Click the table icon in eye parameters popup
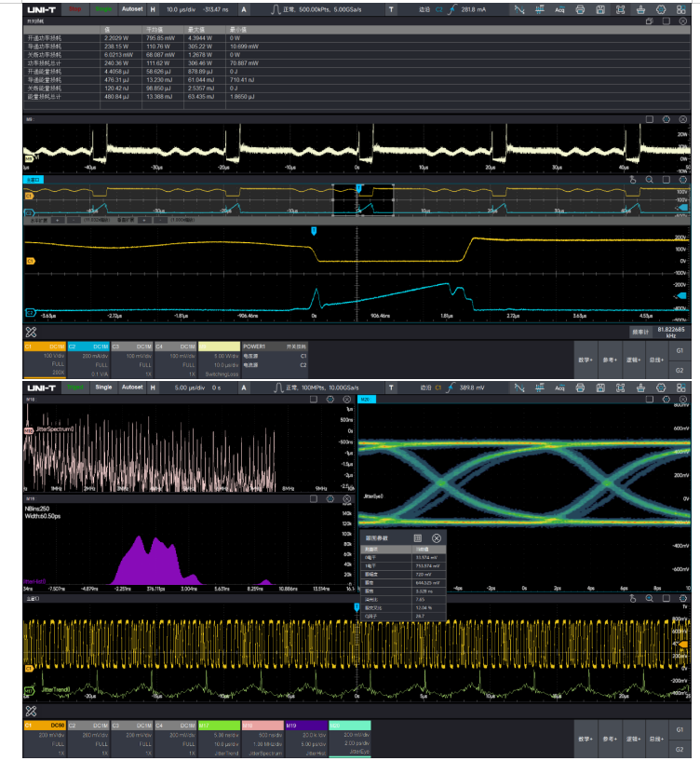Screen dimensions: 700x761 coord(418,538)
